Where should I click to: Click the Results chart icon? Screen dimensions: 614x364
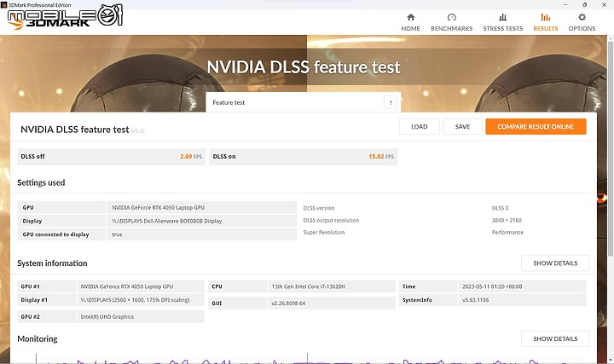point(546,17)
